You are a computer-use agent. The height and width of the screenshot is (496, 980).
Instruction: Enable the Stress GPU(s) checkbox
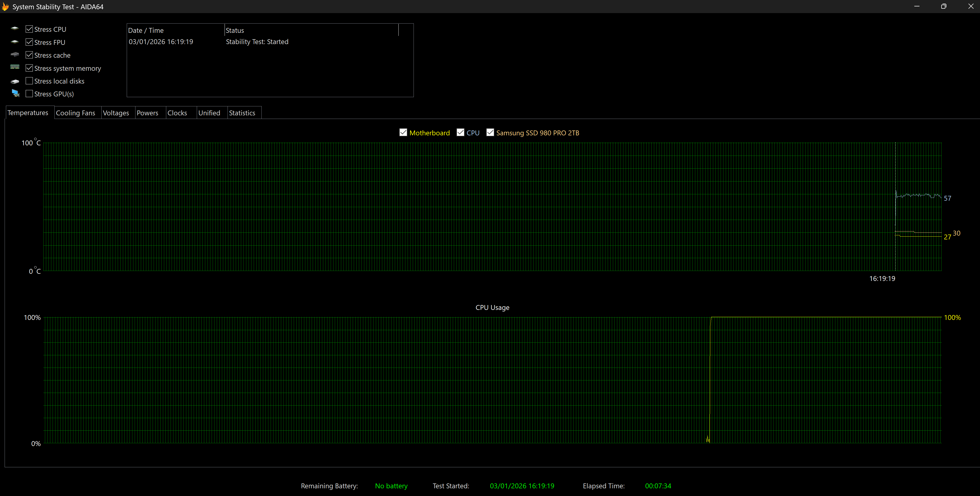click(29, 94)
